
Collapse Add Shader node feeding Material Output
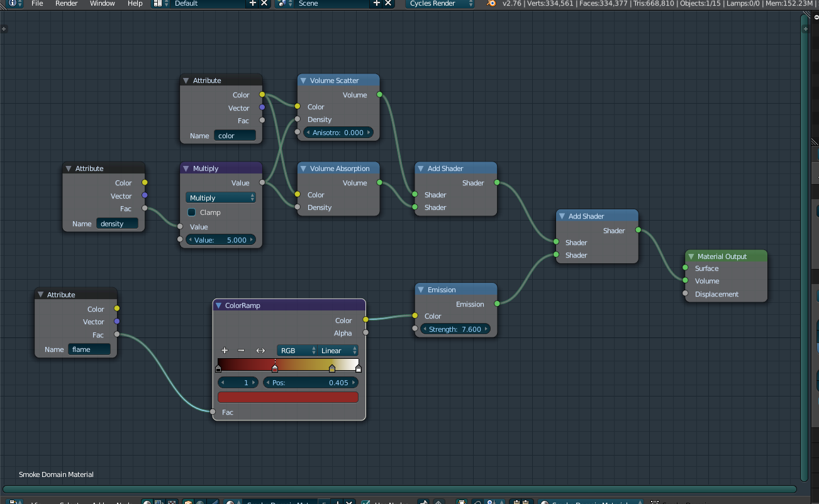point(562,216)
